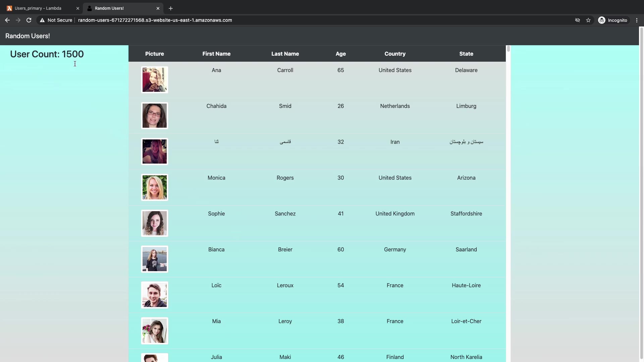Click the table's inner scrollbar thumb

click(508, 49)
